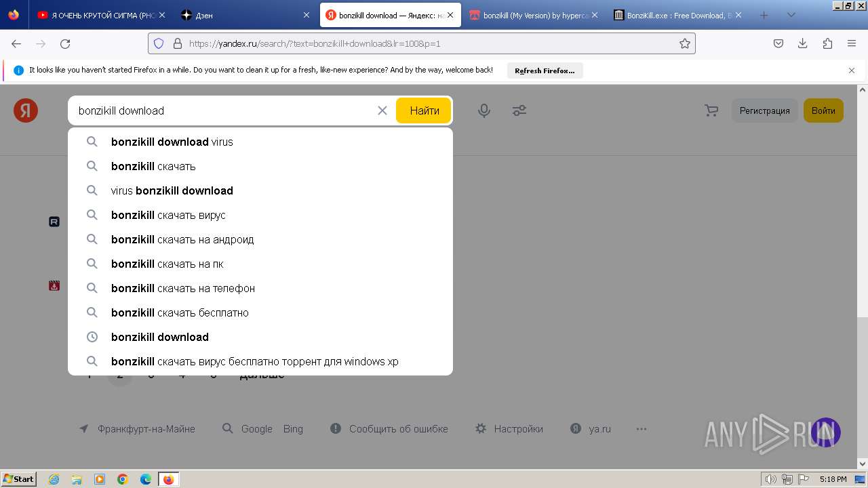Close the Дзен tab
This screenshot has width=868, height=488.
(x=307, y=15)
